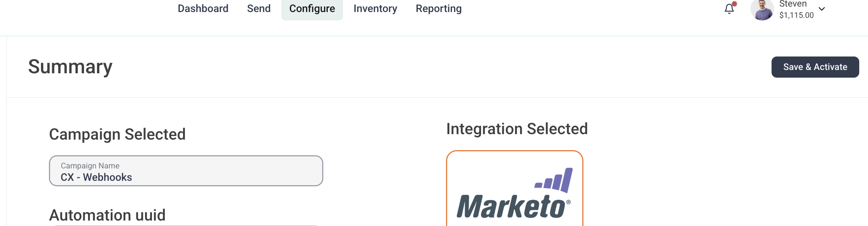Screen dimensions: 868x226
Task: Focus the Campaign Name field
Action: tap(186, 171)
